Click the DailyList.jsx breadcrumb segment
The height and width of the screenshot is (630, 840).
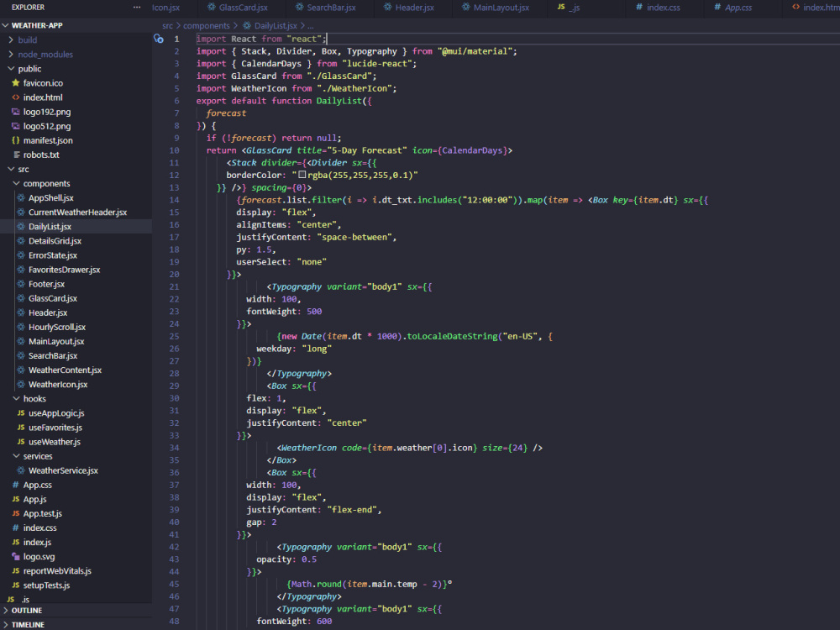276,26
